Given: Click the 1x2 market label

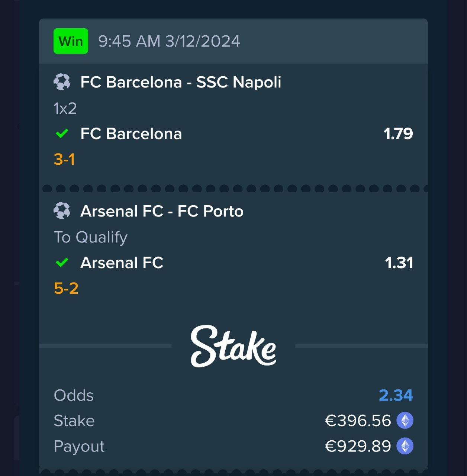Looking at the screenshot, I should tap(65, 108).
